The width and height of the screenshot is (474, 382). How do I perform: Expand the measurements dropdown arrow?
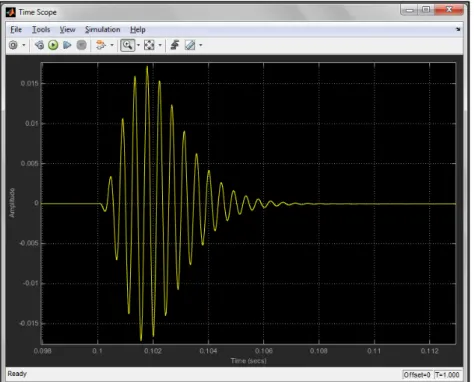coord(200,45)
